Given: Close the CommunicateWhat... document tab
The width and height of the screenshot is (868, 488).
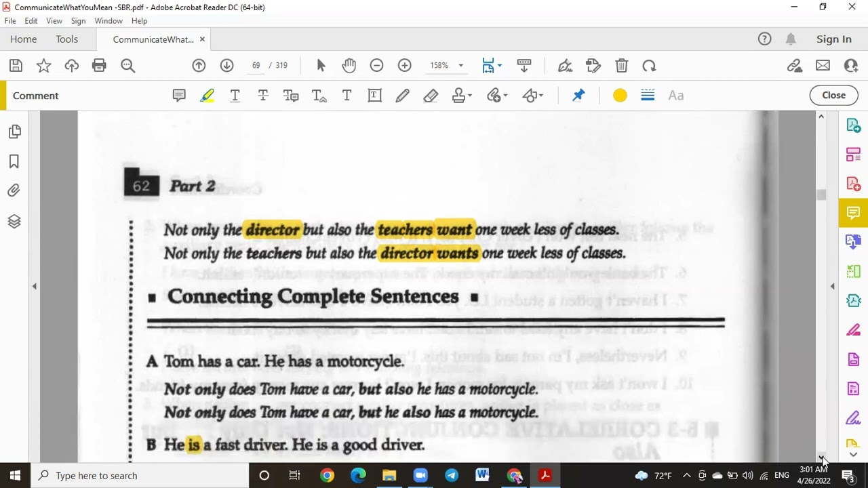Looking at the screenshot, I should tap(202, 39).
